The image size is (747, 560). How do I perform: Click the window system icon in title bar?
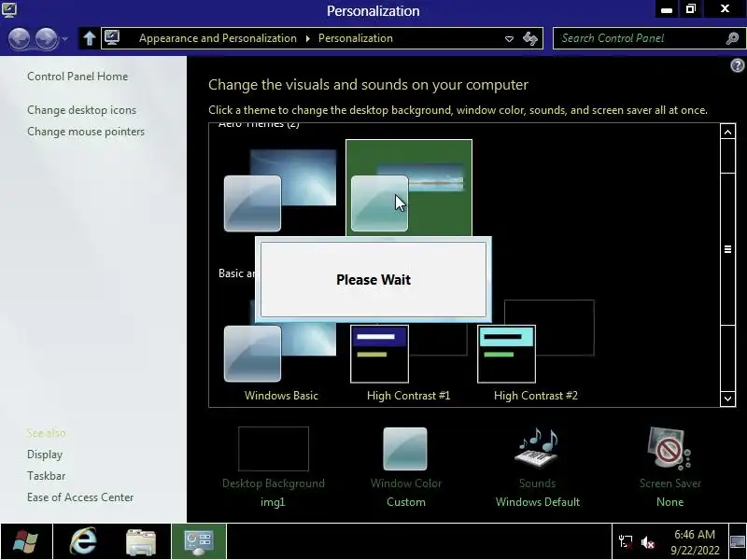[x=9, y=9]
